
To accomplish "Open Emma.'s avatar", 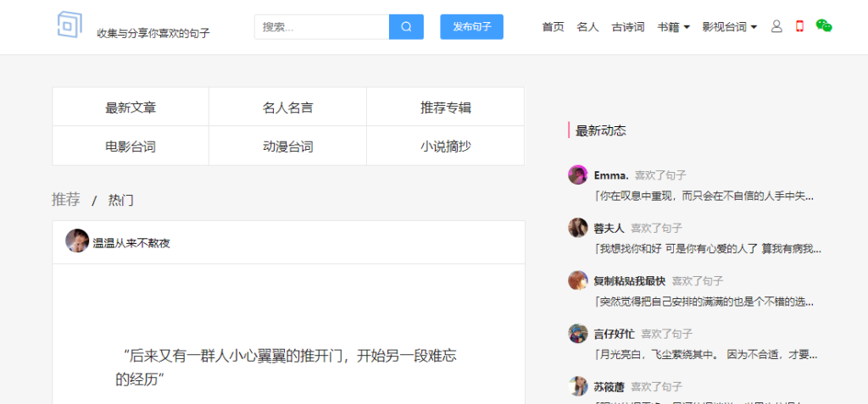I will pyautogui.click(x=578, y=174).
